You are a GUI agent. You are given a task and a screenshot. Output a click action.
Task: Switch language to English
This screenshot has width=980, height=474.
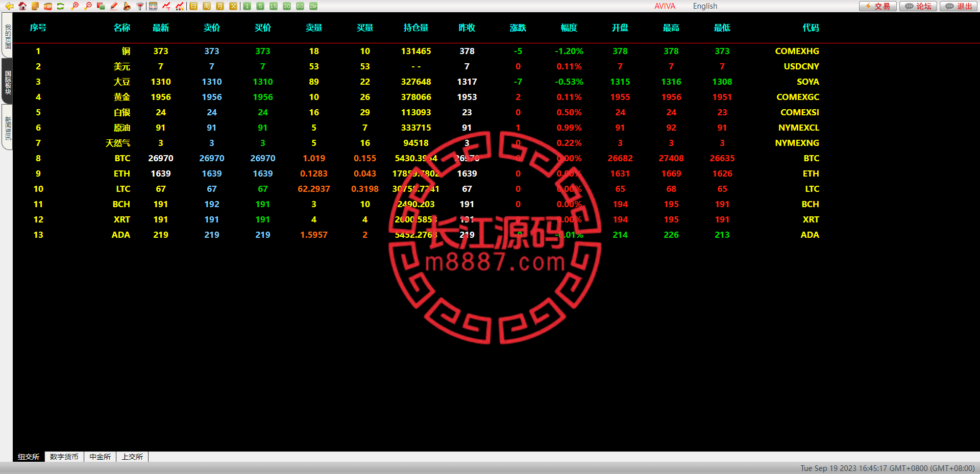tap(705, 6)
